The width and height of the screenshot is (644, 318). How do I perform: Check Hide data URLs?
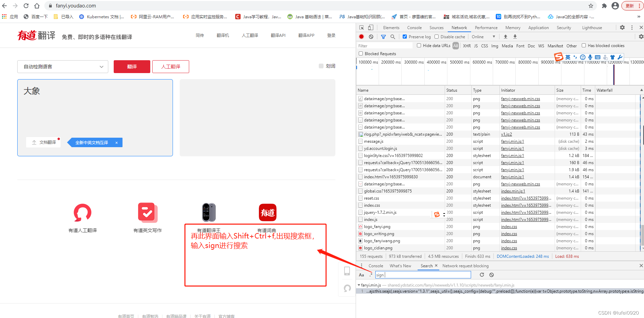tap(419, 45)
